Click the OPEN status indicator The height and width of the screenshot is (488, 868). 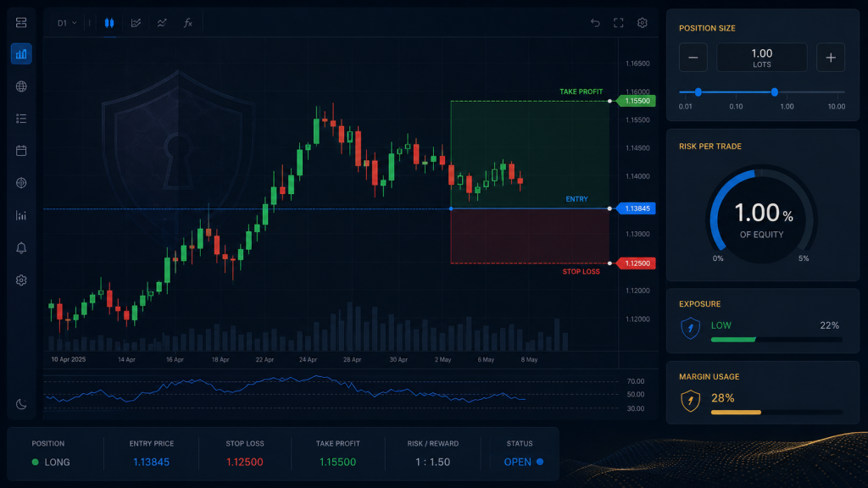click(x=523, y=462)
